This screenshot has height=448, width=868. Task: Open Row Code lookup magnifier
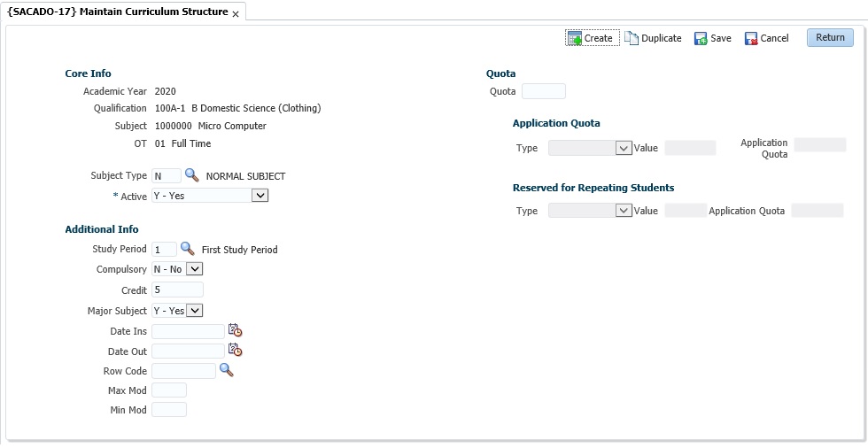point(226,370)
